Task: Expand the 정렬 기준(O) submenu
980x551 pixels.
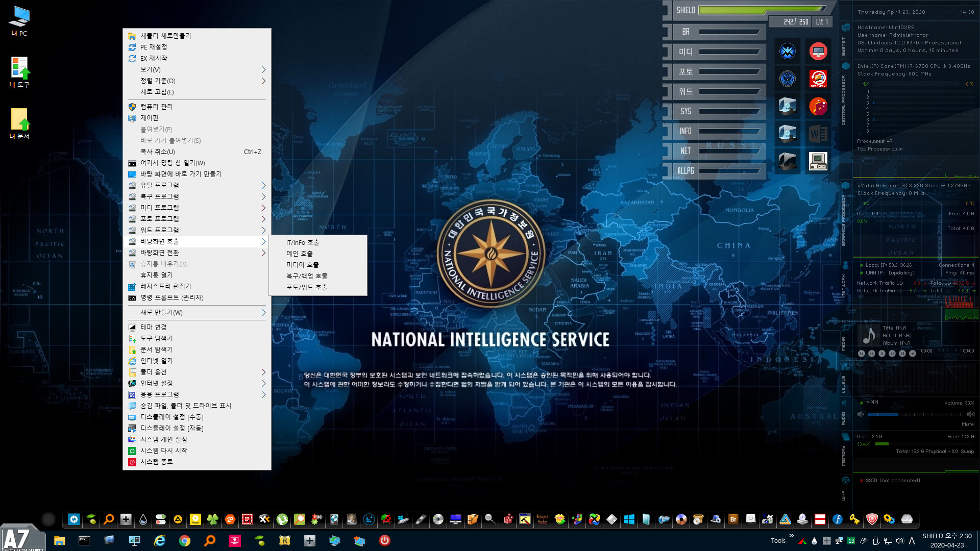Action: (197, 81)
